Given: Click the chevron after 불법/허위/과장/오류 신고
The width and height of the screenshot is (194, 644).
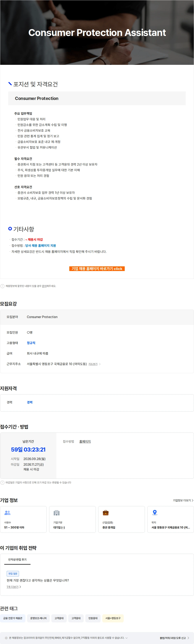Looking at the screenshot, I should point(188,638).
